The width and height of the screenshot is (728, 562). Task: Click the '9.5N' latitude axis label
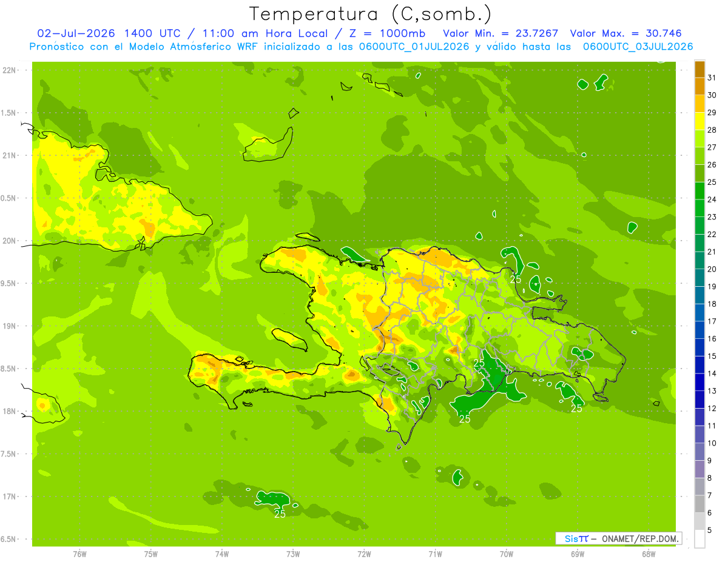(x=9, y=284)
